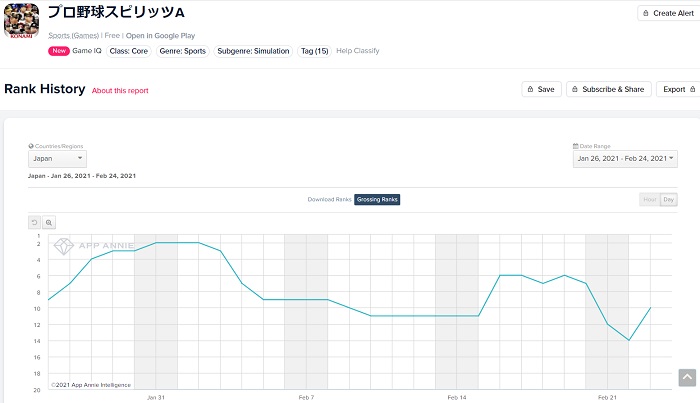The image size is (700, 403).
Task: Open the Sports (Games) category link
Action: click(x=74, y=35)
